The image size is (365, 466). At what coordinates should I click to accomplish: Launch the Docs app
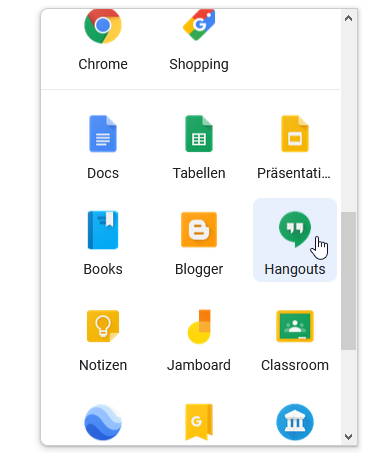103,134
